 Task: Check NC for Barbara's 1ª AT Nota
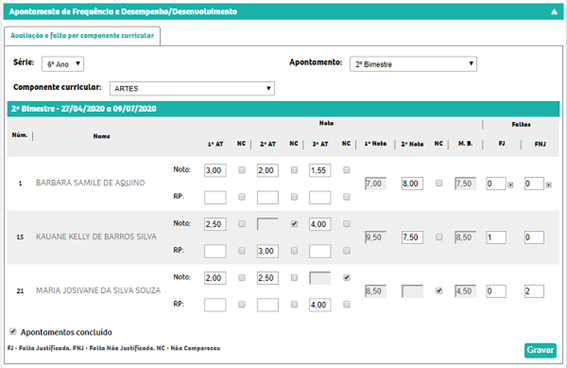coord(242,170)
